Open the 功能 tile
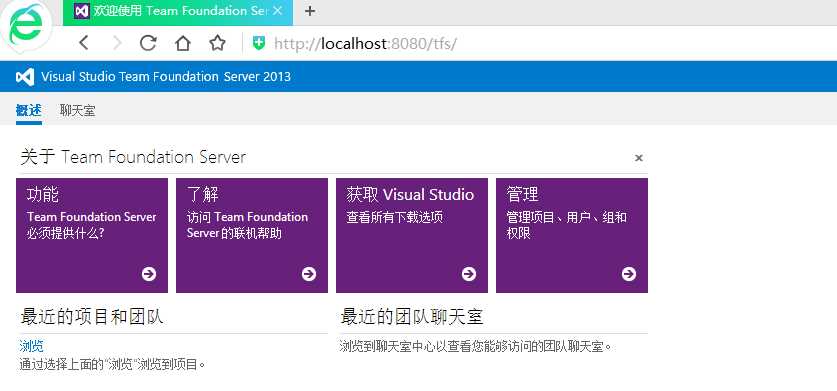Image resolution: width=837 pixels, height=391 pixels. tap(92, 235)
